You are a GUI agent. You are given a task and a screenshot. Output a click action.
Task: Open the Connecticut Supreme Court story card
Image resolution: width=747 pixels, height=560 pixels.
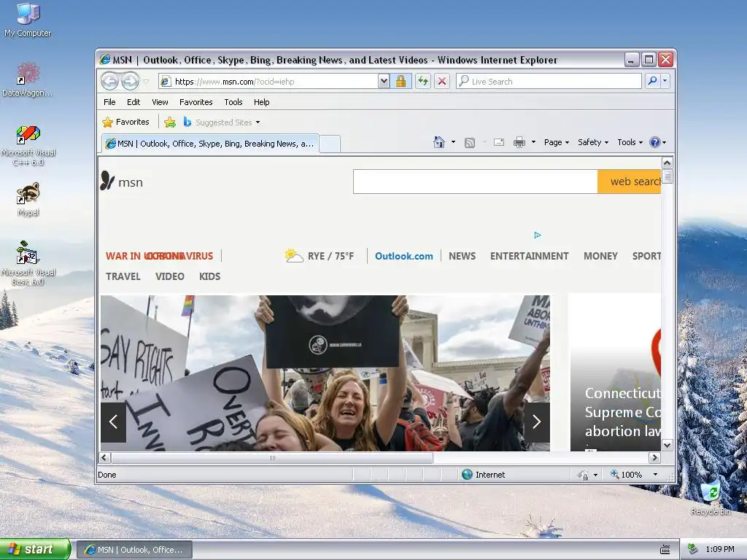(x=616, y=372)
